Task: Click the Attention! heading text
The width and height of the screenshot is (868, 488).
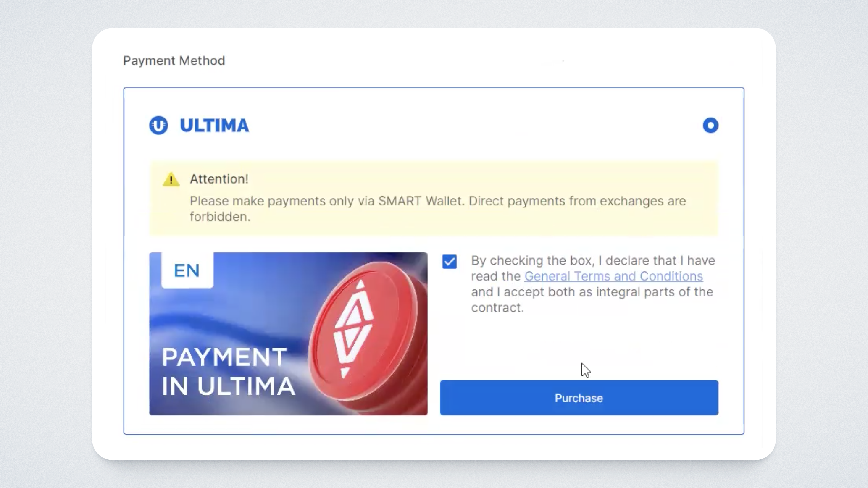Action: (219, 179)
